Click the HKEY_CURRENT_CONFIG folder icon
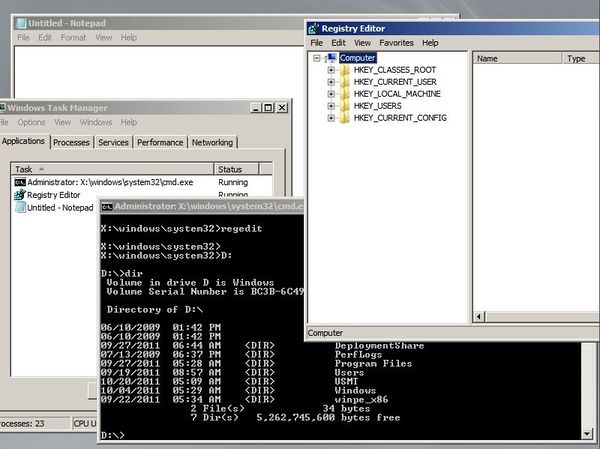 344,118
